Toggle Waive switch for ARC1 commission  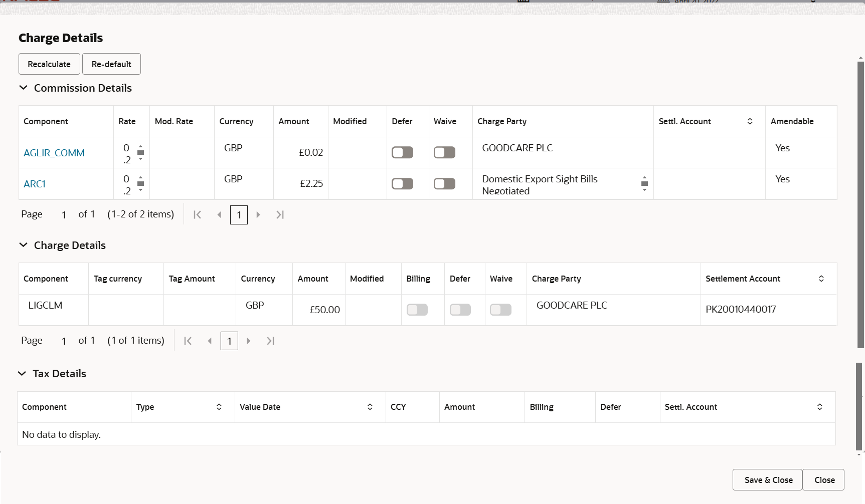(444, 183)
